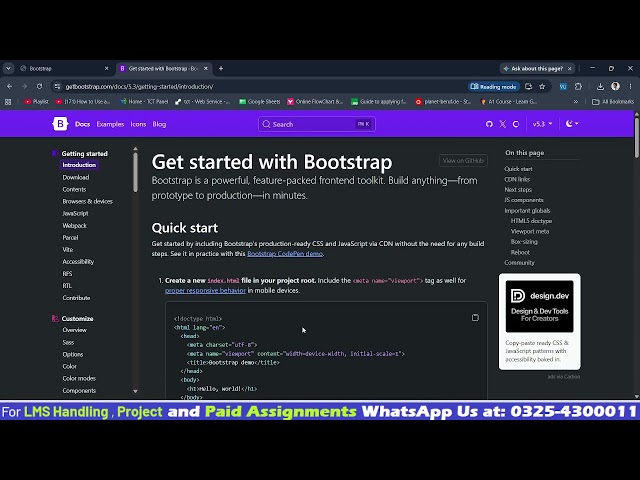640x480 pixels.
Task: Click the Search docs field
Action: (317, 124)
